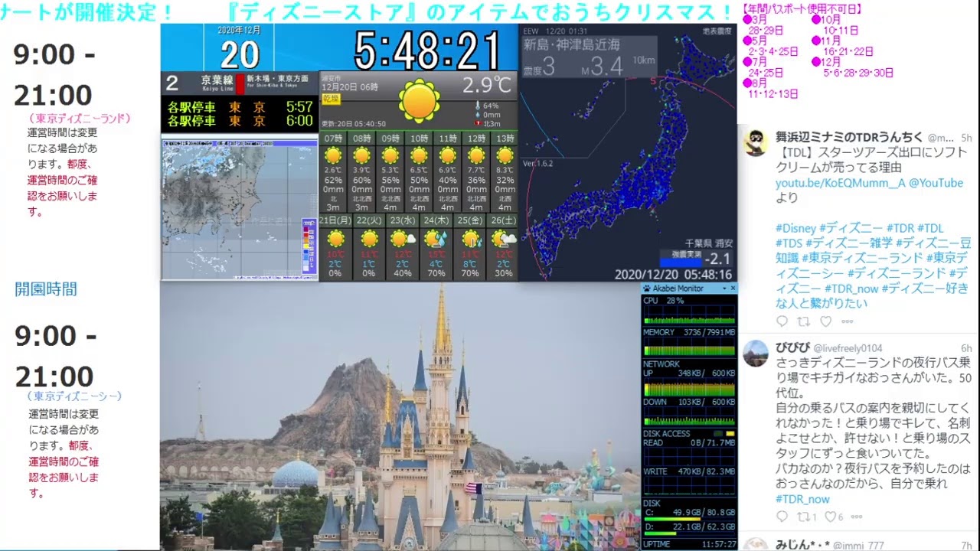Click the Disney castle live camera image
This screenshot has width=980, height=551.
[x=400, y=416]
